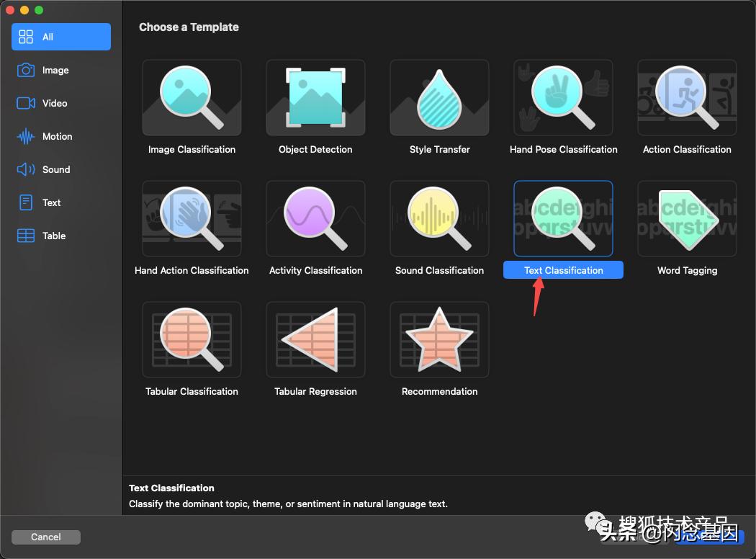Screen dimensions: 756x559
Task: Select the Tabular Classification template icon
Action: coord(192,340)
